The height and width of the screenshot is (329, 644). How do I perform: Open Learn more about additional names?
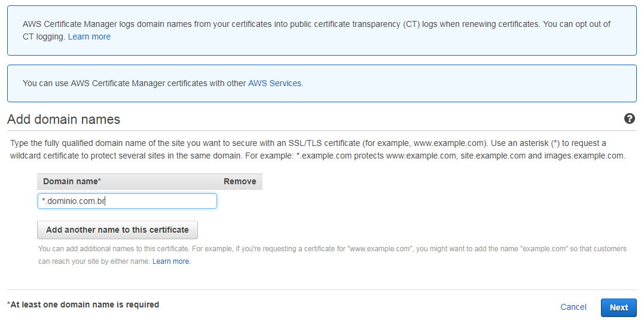171,261
